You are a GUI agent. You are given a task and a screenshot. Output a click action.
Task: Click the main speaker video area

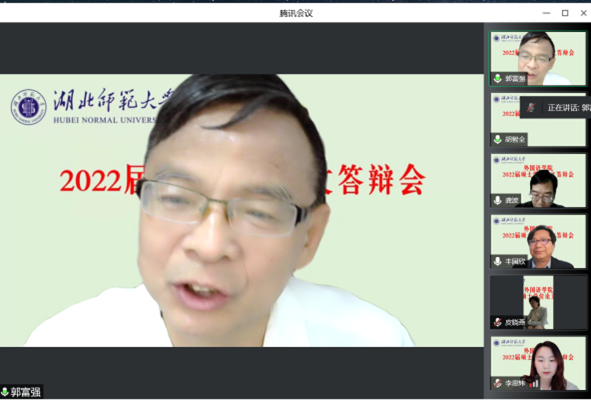pyautogui.click(x=242, y=210)
